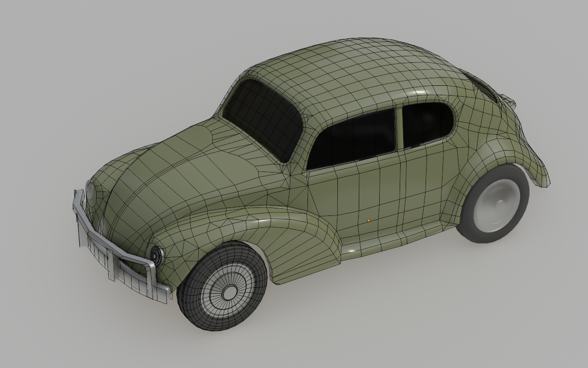Select the front wheel hubcap center
The width and height of the screenshot is (588, 368).
229,293
